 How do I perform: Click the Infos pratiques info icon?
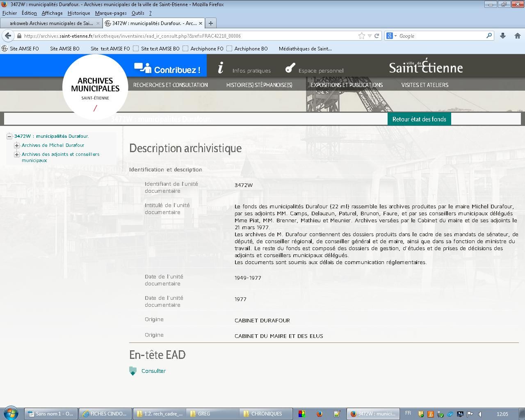(221, 68)
